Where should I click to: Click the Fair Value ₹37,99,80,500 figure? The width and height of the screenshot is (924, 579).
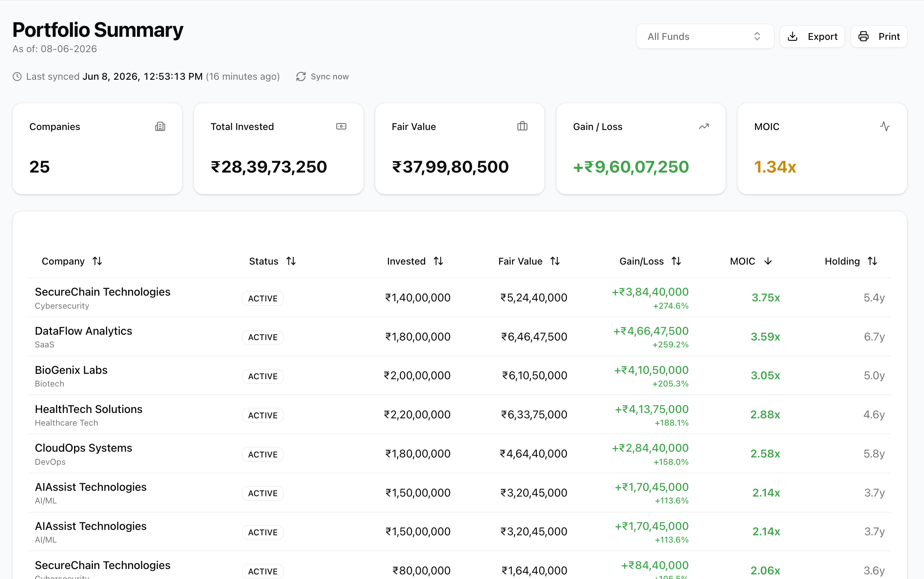click(x=450, y=167)
